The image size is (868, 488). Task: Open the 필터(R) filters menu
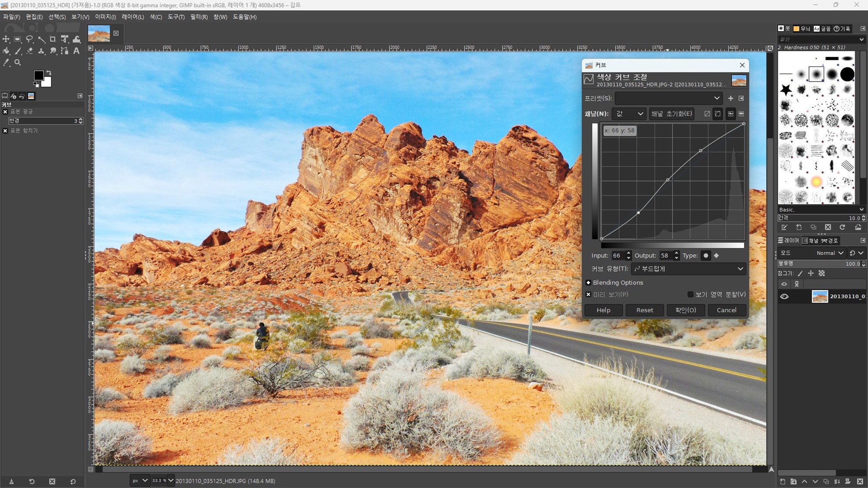tap(199, 17)
